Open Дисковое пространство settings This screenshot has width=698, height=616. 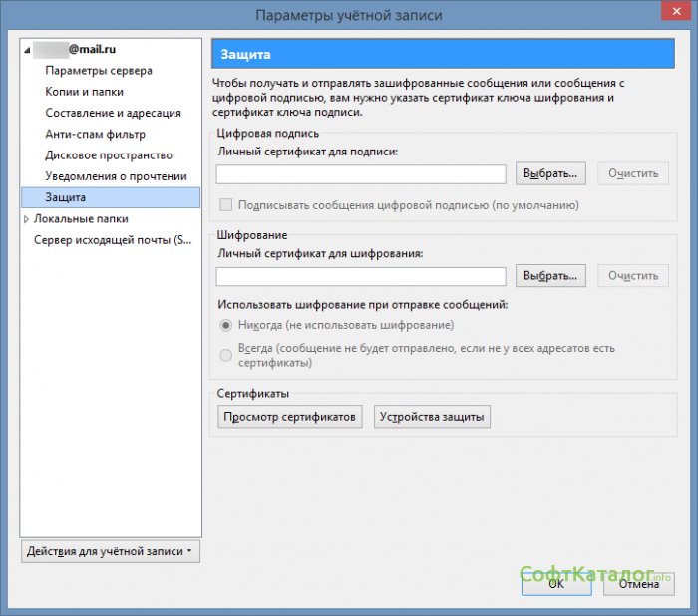coord(108,155)
